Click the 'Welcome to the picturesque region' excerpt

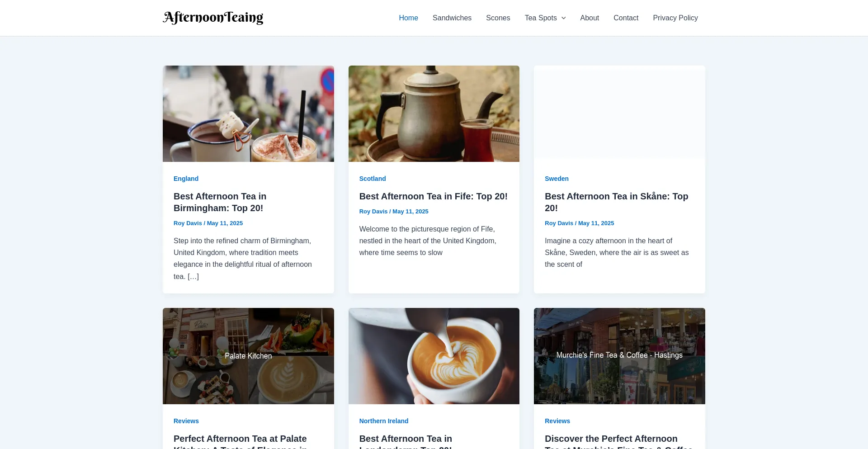[x=428, y=241]
